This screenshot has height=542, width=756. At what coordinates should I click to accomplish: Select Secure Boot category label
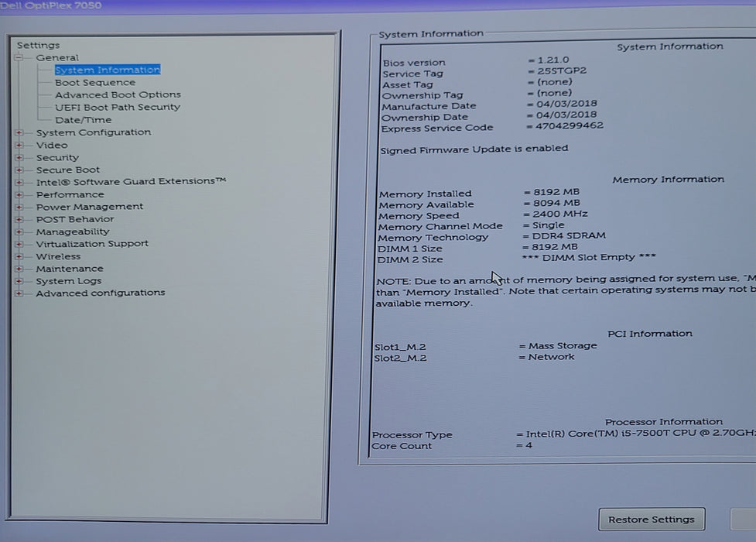pos(68,170)
